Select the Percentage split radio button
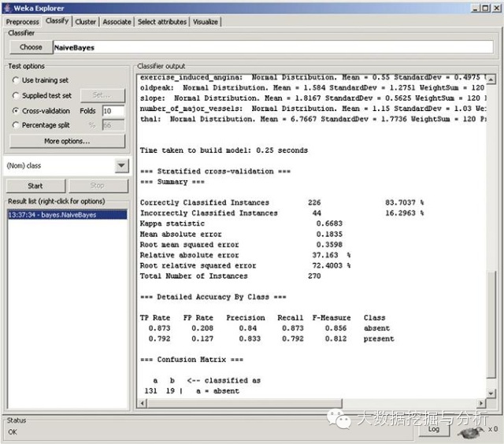 (16, 125)
